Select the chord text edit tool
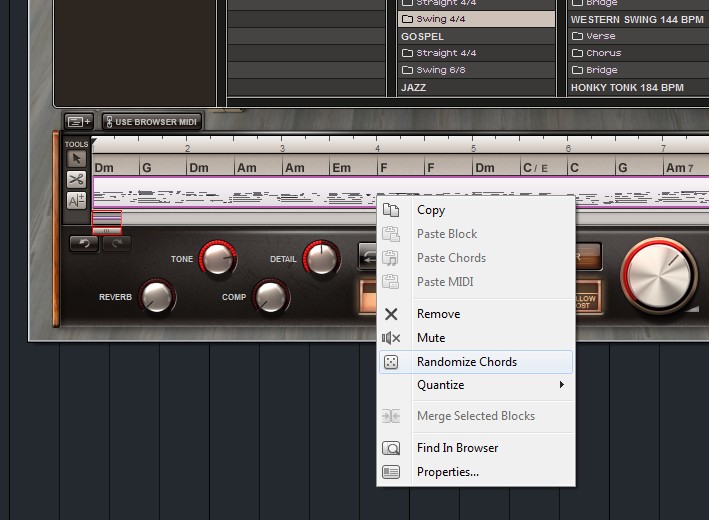Screen dimensions: 709x520 pyautogui.click(x=76, y=200)
